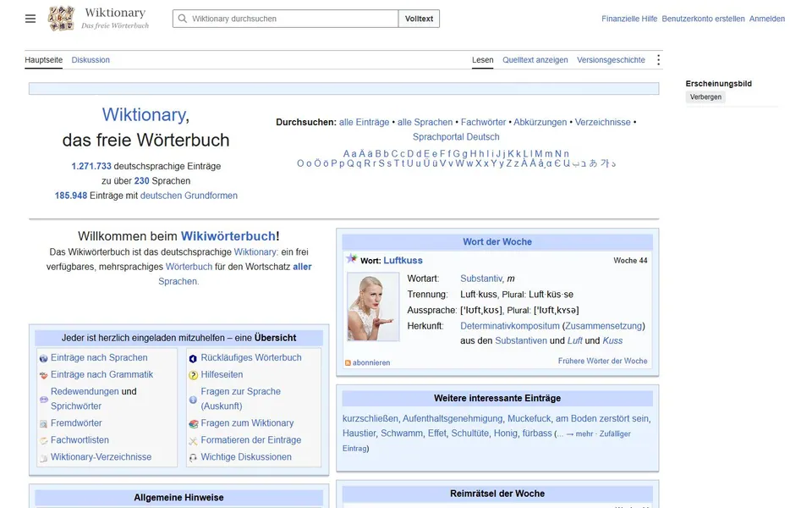
Task: Open the alle Einträge link
Action: pyautogui.click(x=364, y=122)
